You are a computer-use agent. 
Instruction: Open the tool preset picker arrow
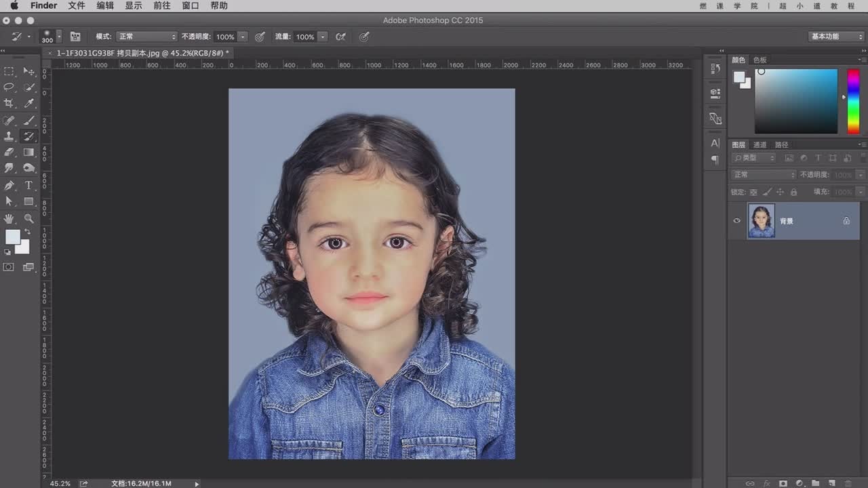(x=28, y=37)
